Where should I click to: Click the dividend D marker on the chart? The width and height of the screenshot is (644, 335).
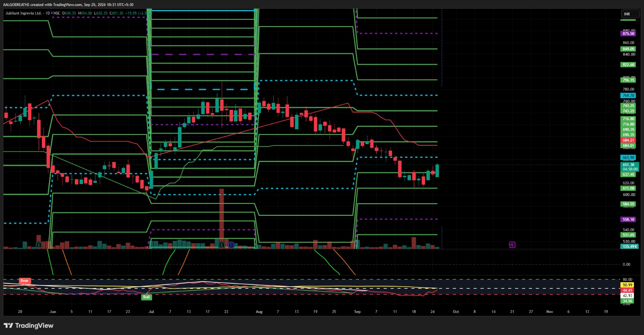pos(231,245)
